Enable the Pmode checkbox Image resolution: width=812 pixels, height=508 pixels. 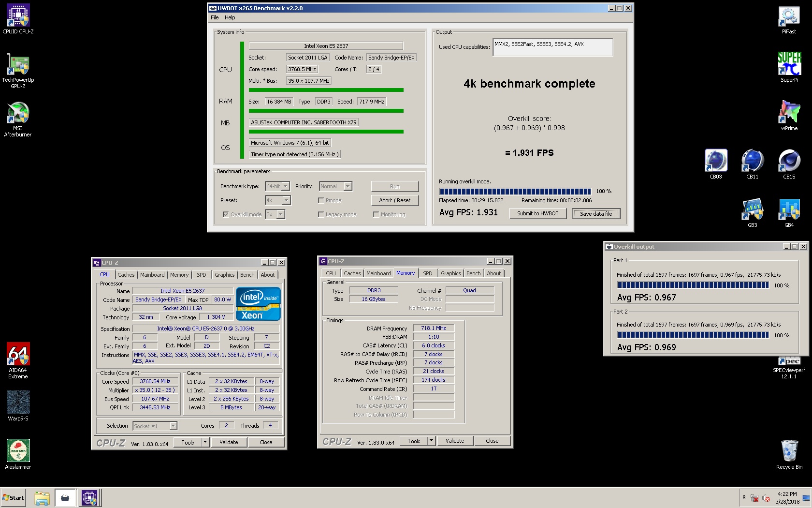click(321, 200)
